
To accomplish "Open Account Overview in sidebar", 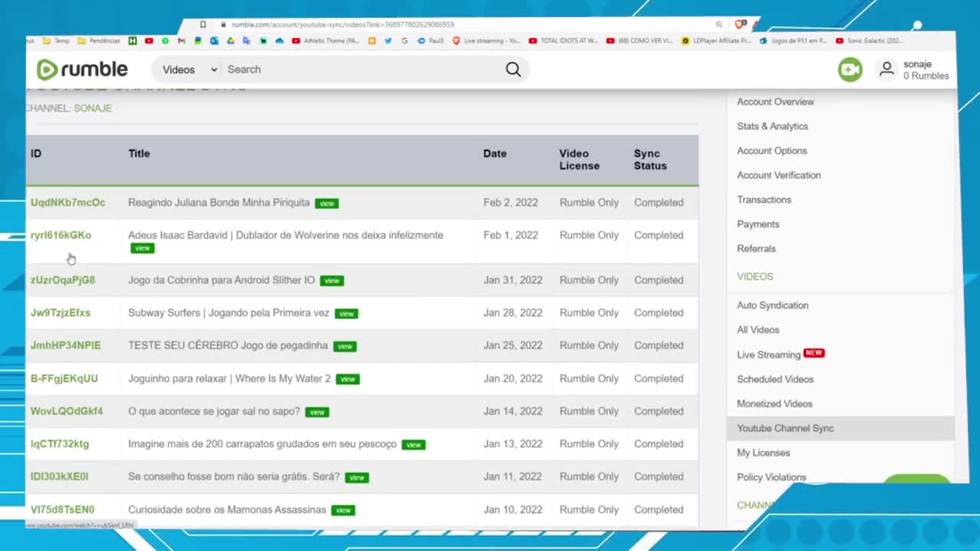I will pos(776,102).
